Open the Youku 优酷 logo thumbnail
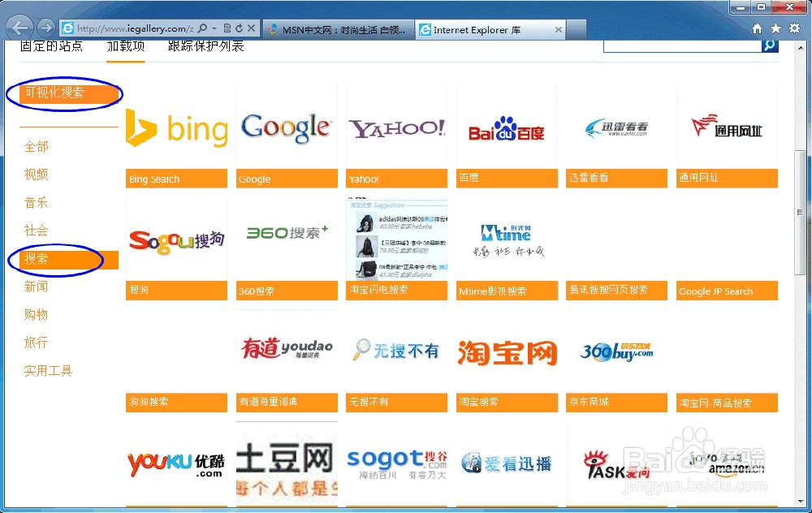 point(176,463)
